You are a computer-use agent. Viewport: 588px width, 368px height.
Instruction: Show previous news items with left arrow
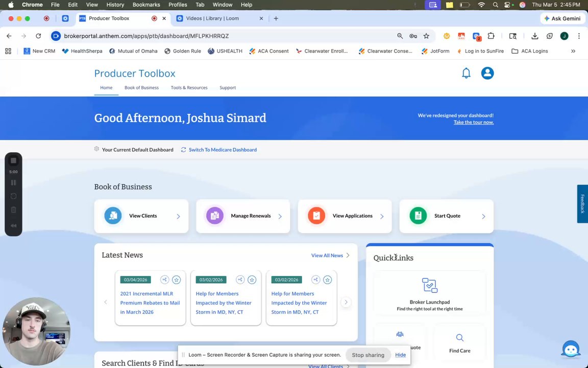click(x=105, y=302)
